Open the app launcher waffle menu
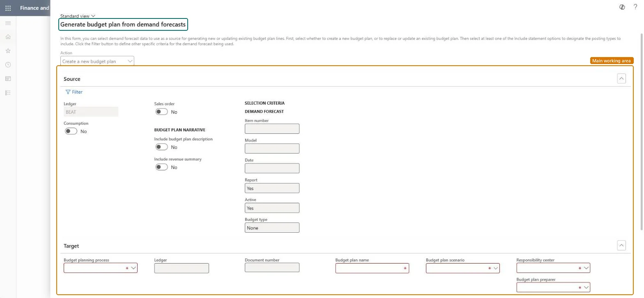Image resolution: width=644 pixels, height=298 pixels. [8, 8]
